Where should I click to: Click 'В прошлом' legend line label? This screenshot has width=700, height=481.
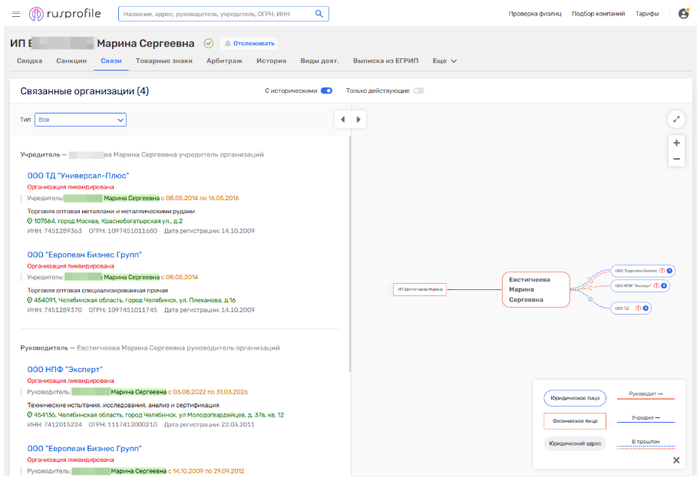[646, 441]
